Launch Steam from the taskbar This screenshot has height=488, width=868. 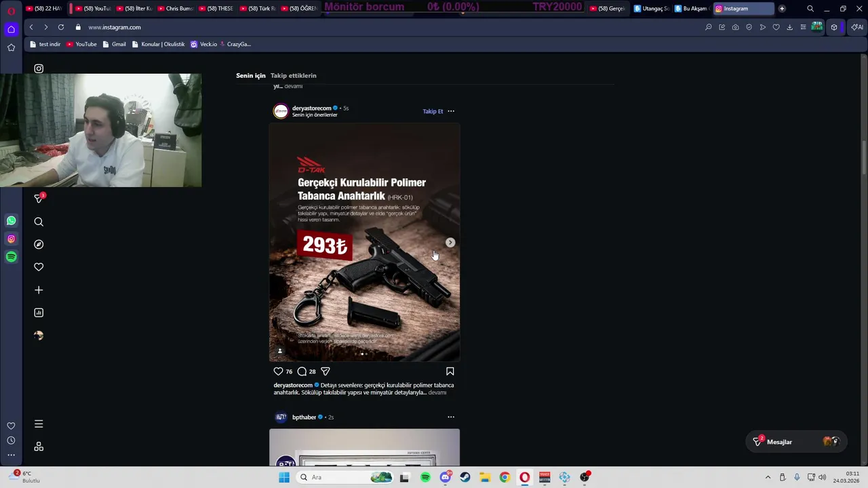tap(465, 477)
